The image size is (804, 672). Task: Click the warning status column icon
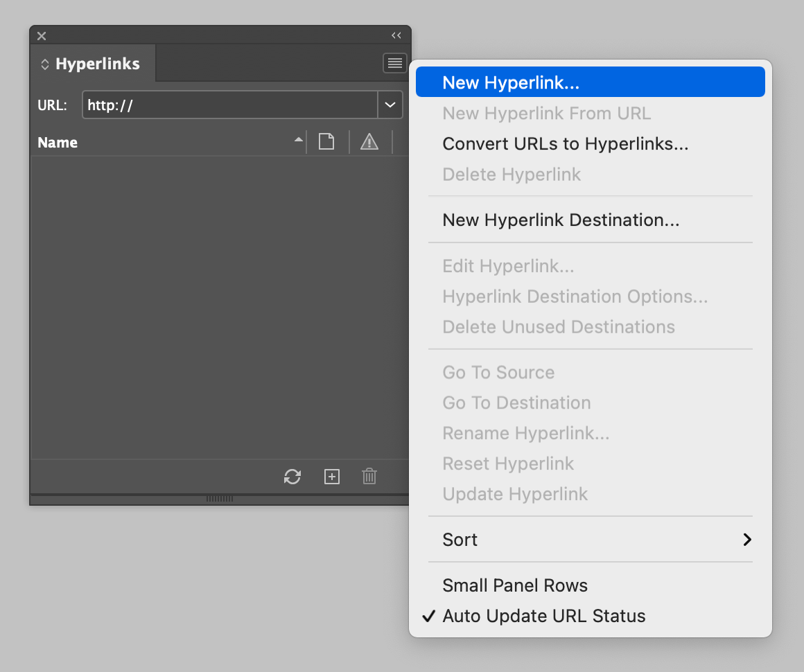pos(369,141)
